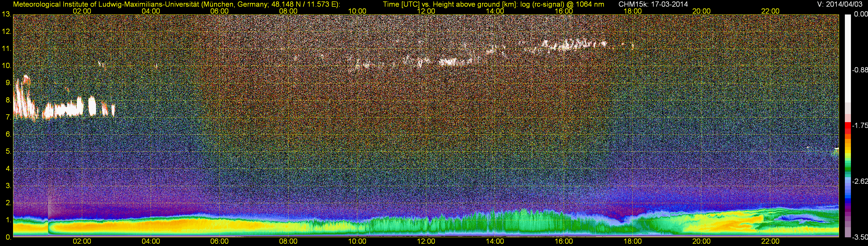Click the 1 km height axis label

(8, 220)
